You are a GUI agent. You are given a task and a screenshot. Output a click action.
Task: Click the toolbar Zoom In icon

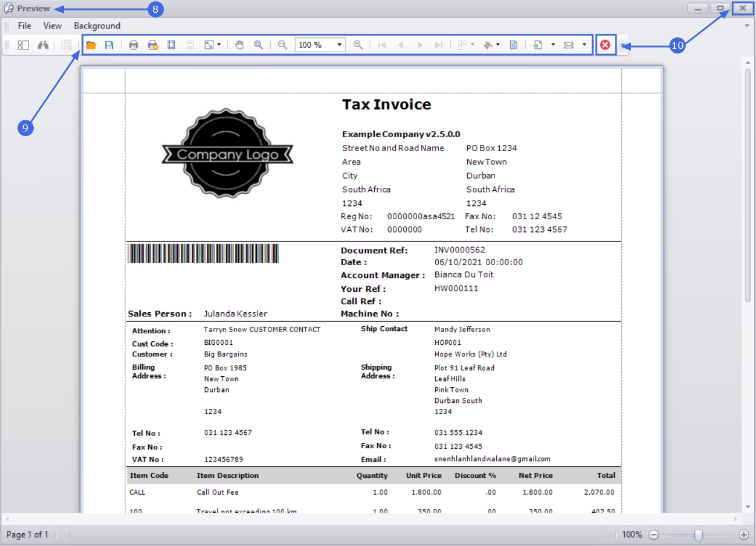(358, 45)
